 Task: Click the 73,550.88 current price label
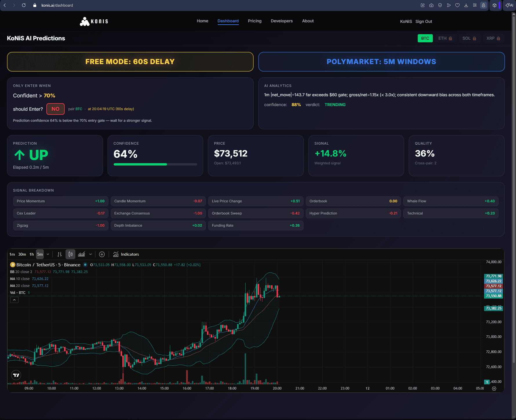(x=493, y=296)
